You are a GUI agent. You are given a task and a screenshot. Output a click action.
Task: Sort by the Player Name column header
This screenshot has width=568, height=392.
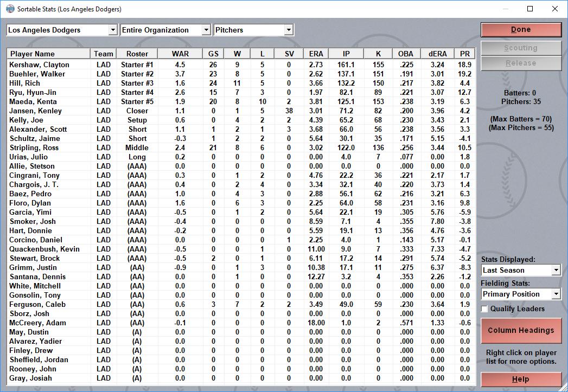pyautogui.click(x=48, y=54)
